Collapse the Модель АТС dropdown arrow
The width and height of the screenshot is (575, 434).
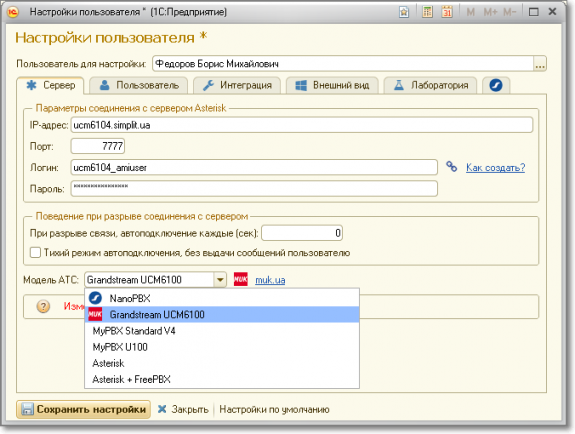pyautogui.click(x=220, y=280)
